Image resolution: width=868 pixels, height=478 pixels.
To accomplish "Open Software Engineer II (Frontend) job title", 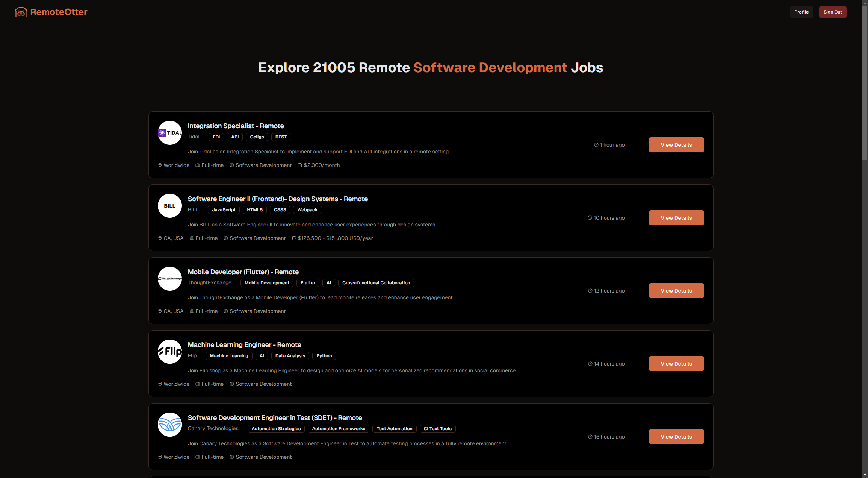I will coord(278,199).
